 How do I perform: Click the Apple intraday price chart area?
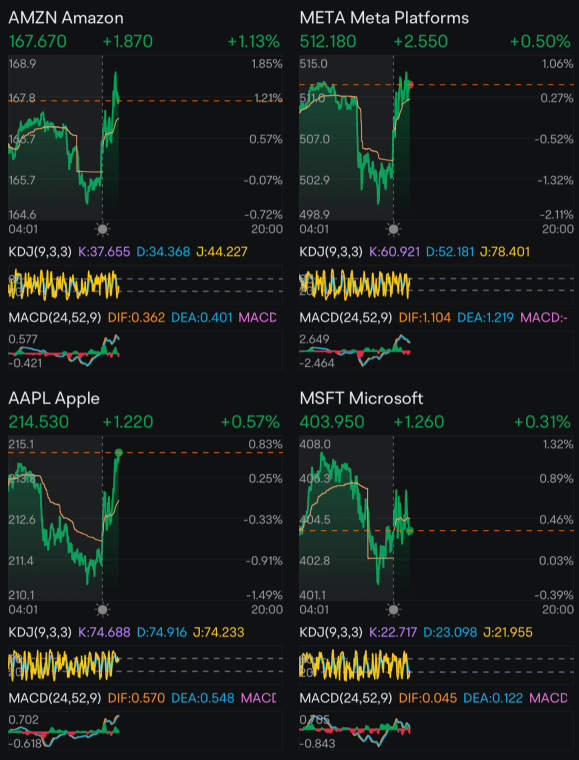145,519
